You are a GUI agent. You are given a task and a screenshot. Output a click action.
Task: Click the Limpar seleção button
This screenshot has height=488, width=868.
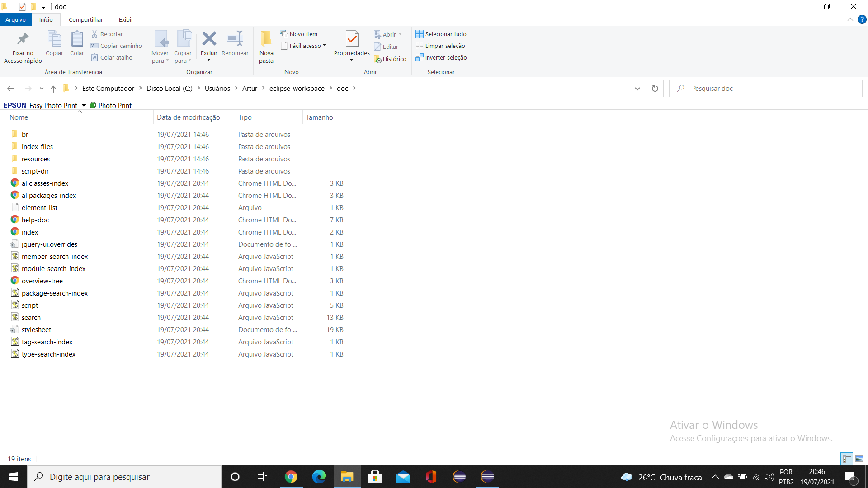[441, 46]
